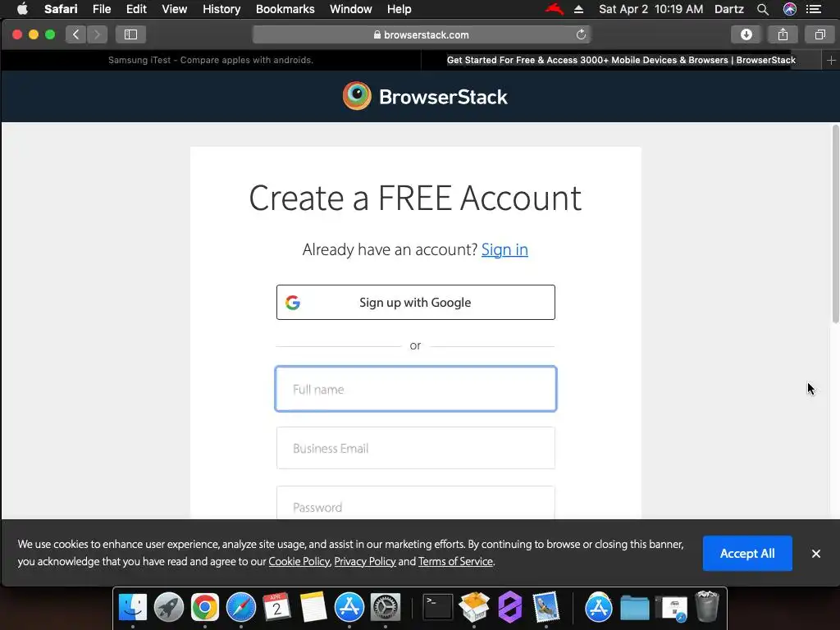The width and height of the screenshot is (840, 630).
Task: Open the Privacy Policy link
Action: 365,561
